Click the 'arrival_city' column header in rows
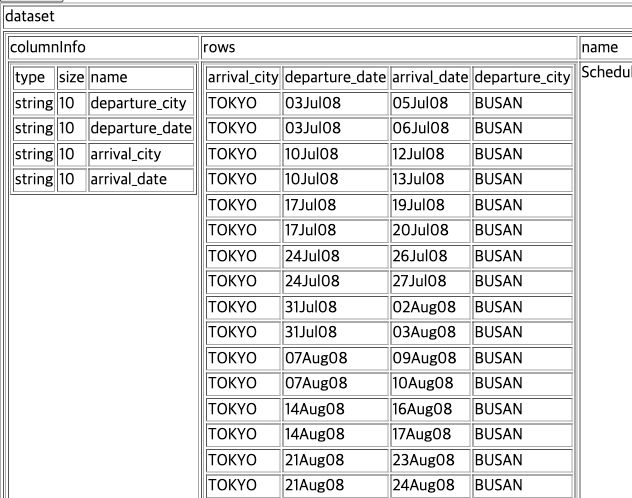Screen dimensions: 632x498 243,78
